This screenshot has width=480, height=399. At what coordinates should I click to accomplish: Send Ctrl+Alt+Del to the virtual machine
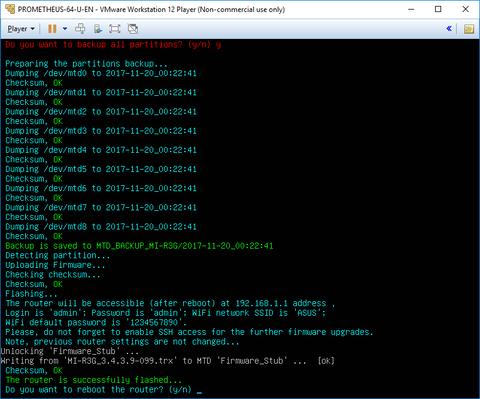pos(80,29)
